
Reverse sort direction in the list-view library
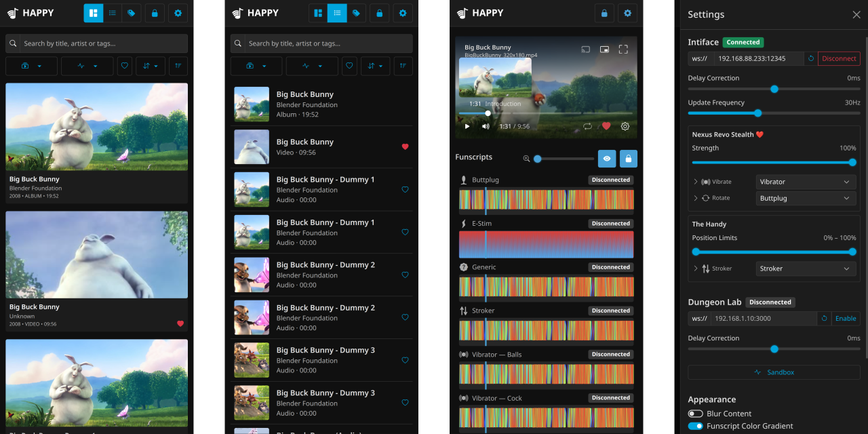[403, 66]
